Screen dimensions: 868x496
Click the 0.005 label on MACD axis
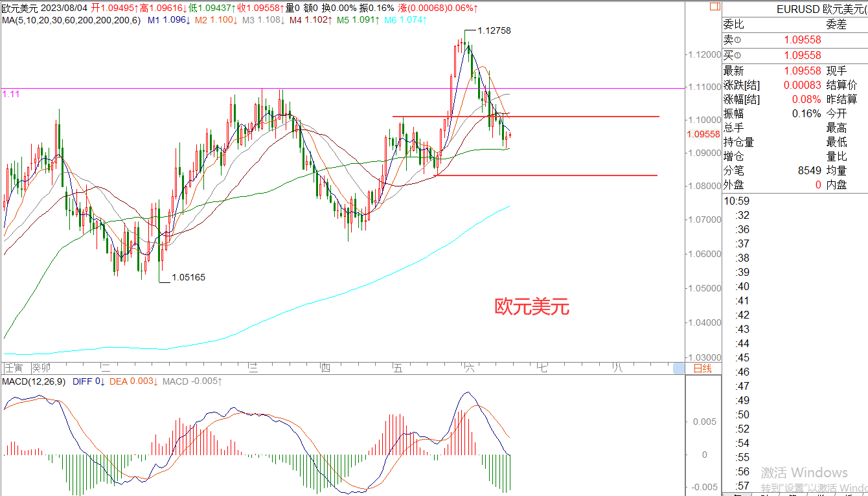[x=704, y=422]
